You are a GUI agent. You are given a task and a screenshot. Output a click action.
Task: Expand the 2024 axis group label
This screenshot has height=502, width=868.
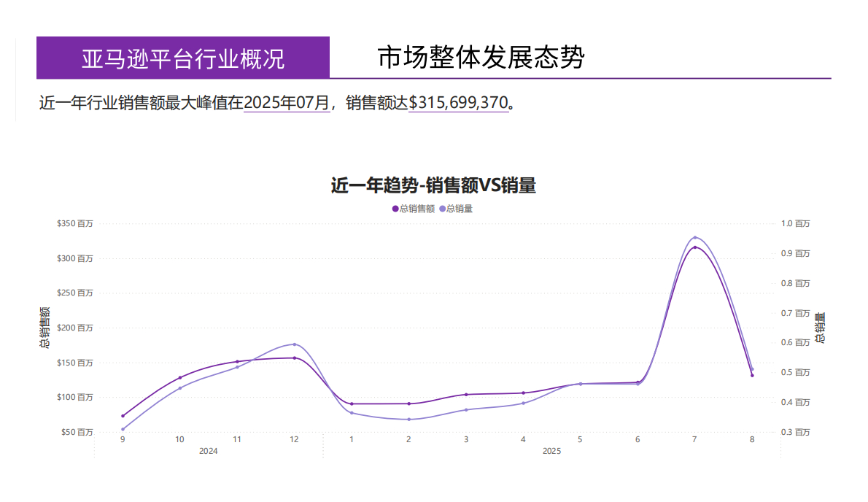pos(209,451)
